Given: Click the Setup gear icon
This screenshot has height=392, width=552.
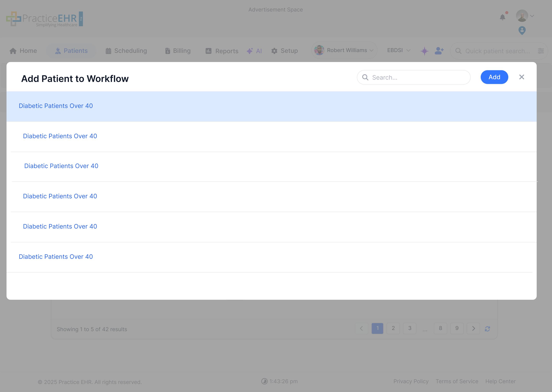Looking at the screenshot, I should (x=274, y=51).
